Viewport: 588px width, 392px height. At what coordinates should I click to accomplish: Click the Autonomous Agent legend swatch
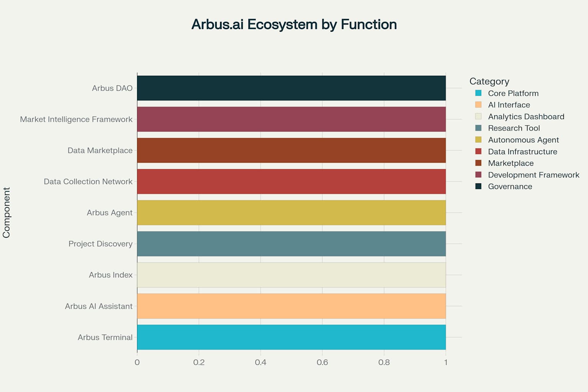coord(478,140)
